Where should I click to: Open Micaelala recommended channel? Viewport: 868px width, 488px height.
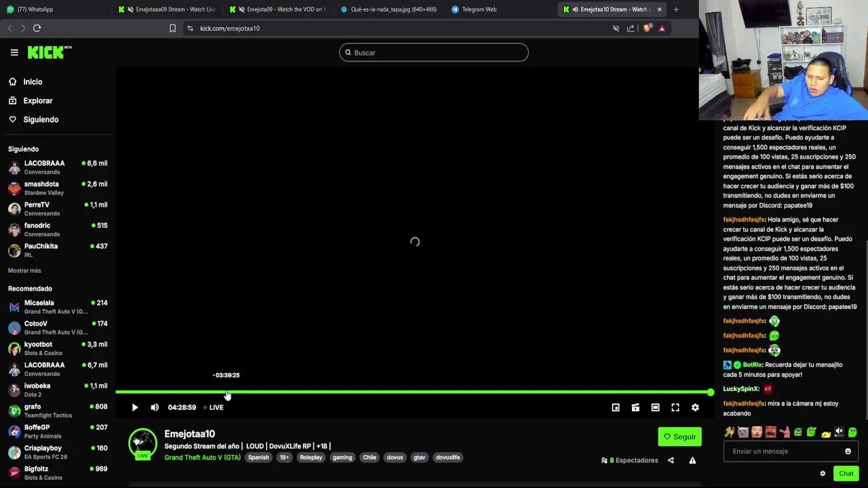click(x=58, y=307)
